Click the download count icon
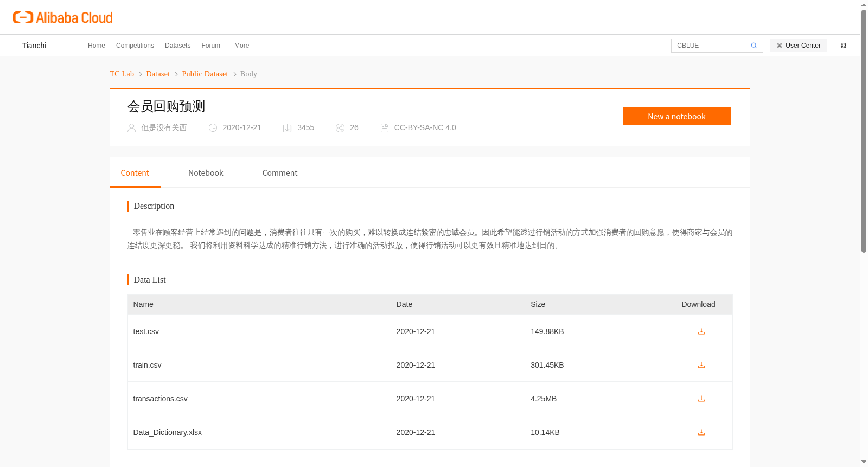The height and width of the screenshot is (467, 868). [288, 128]
